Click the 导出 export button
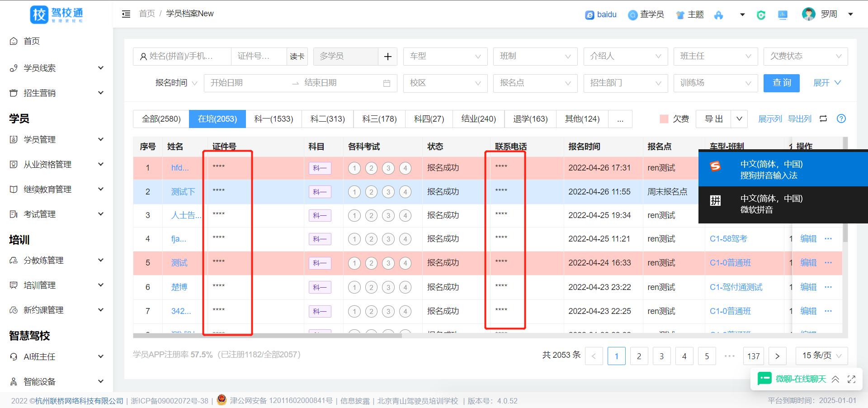The width and height of the screenshot is (868, 408). point(714,119)
